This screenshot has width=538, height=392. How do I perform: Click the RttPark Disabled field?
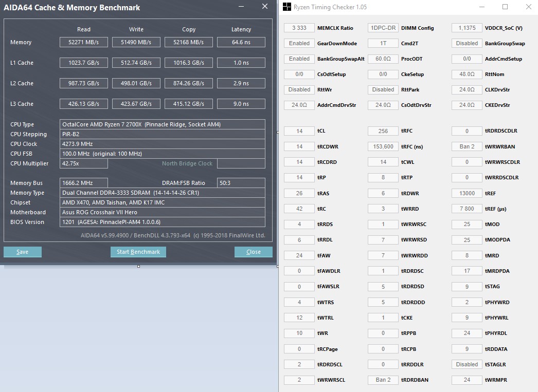point(383,89)
